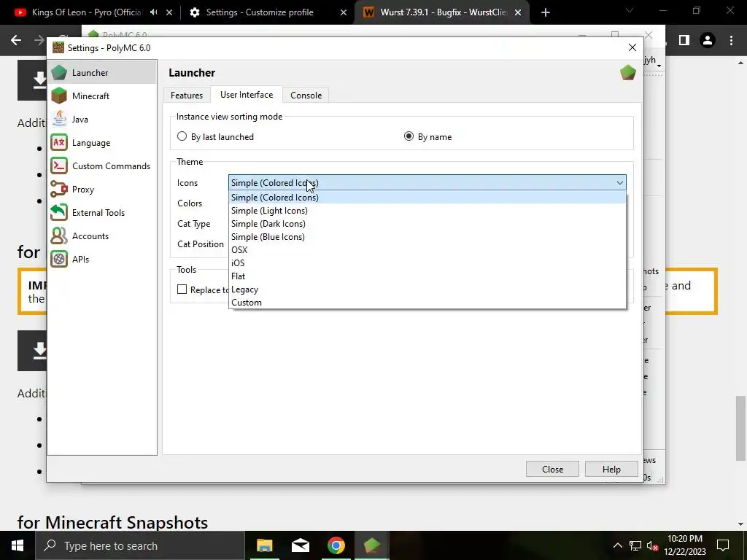Click the Chrome page vertical scrollbar
747x560 pixels.
(x=741, y=429)
